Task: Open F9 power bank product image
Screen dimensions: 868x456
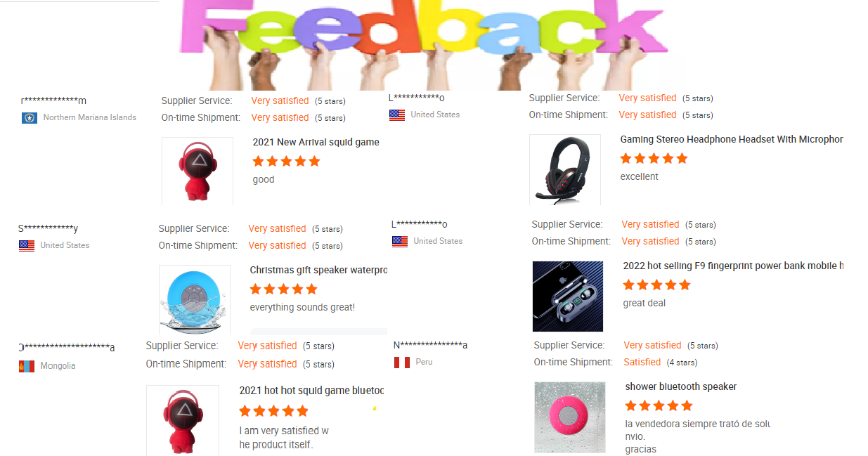Action: pyautogui.click(x=568, y=297)
